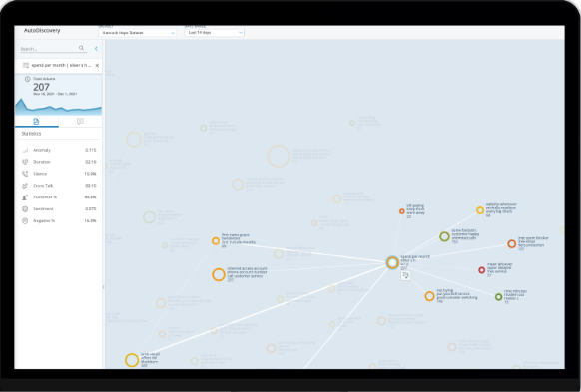Click the Total Volume clock icon

[27, 79]
